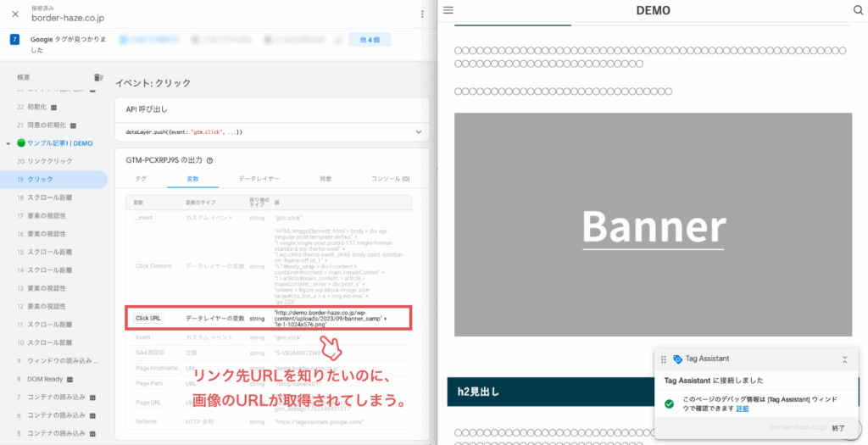Switch to the データレイヤー tab

(259, 180)
